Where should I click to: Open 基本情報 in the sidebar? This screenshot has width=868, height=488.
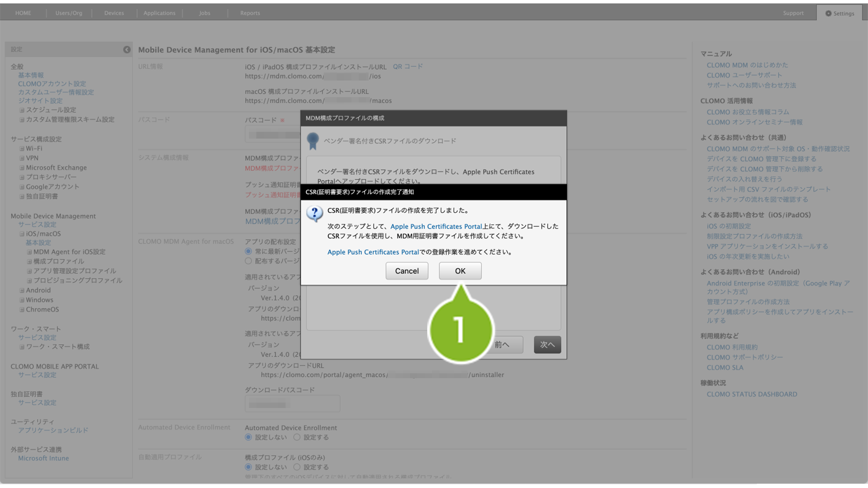pos(31,75)
